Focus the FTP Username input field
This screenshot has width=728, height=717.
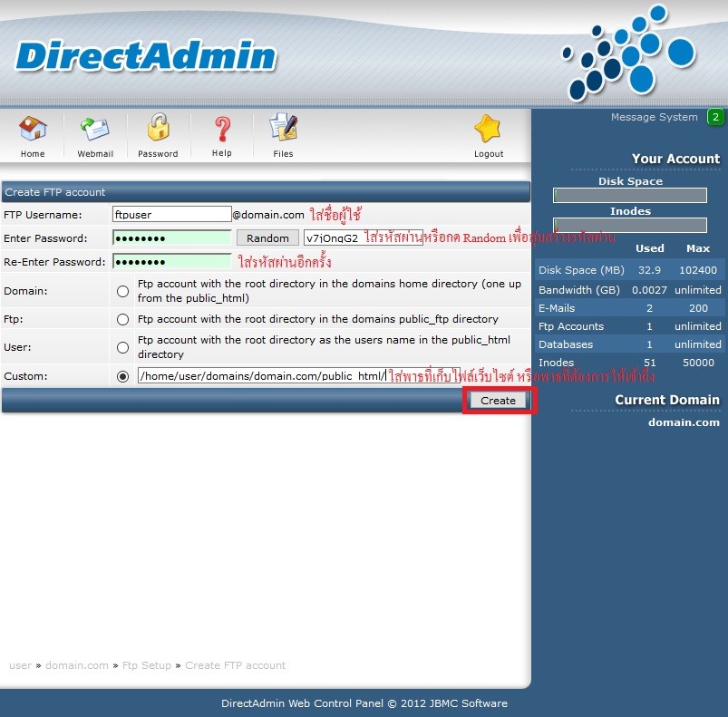coord(171,215)
